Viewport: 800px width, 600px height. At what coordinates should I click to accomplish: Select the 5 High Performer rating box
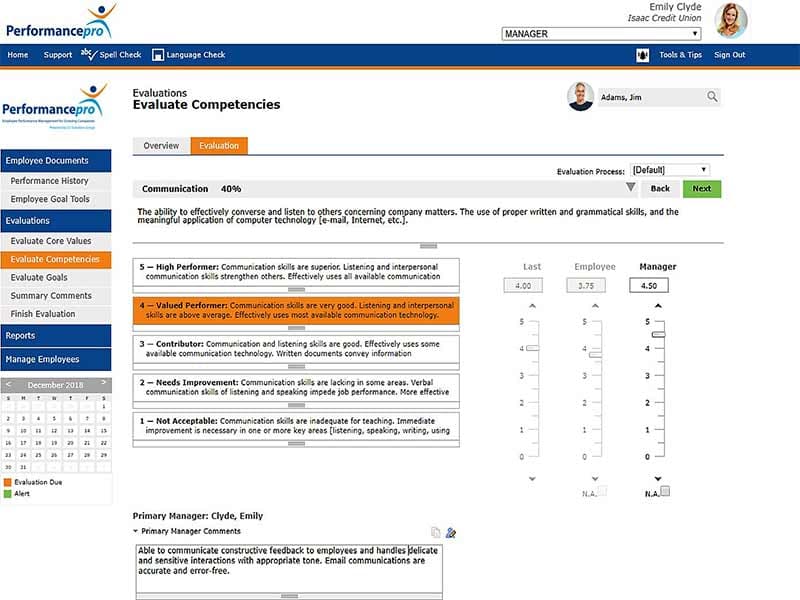(296, 272)
